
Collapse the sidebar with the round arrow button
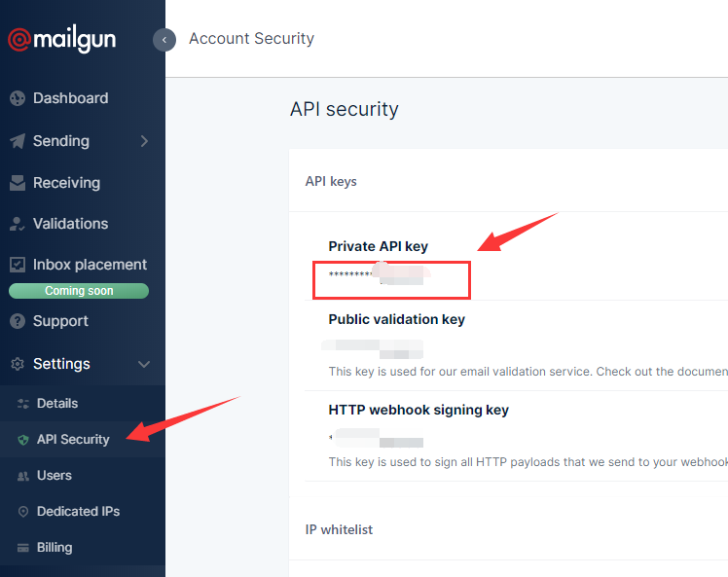coord(164,40)
